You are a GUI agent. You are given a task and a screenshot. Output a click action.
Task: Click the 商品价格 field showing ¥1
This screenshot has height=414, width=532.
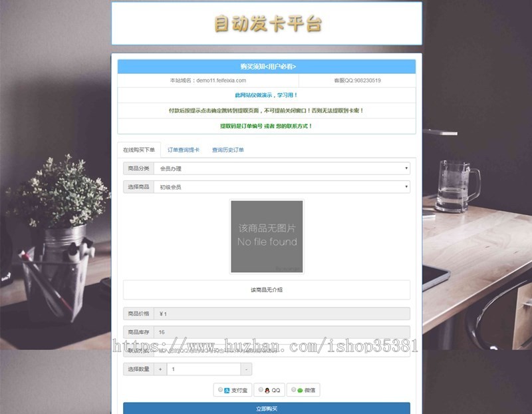coord(281,313)
